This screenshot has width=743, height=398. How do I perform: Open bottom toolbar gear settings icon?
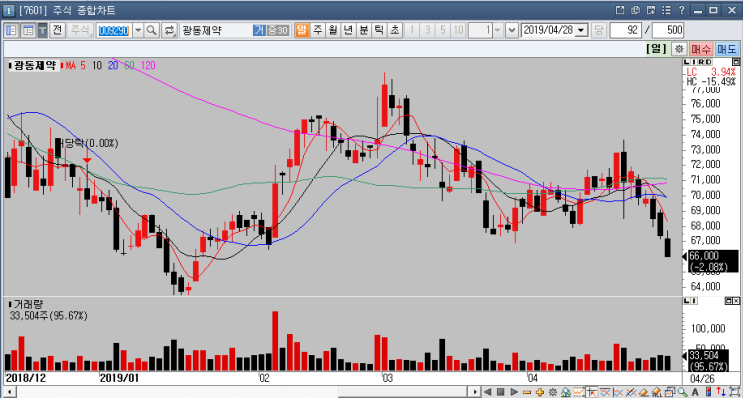pos(553,392)
